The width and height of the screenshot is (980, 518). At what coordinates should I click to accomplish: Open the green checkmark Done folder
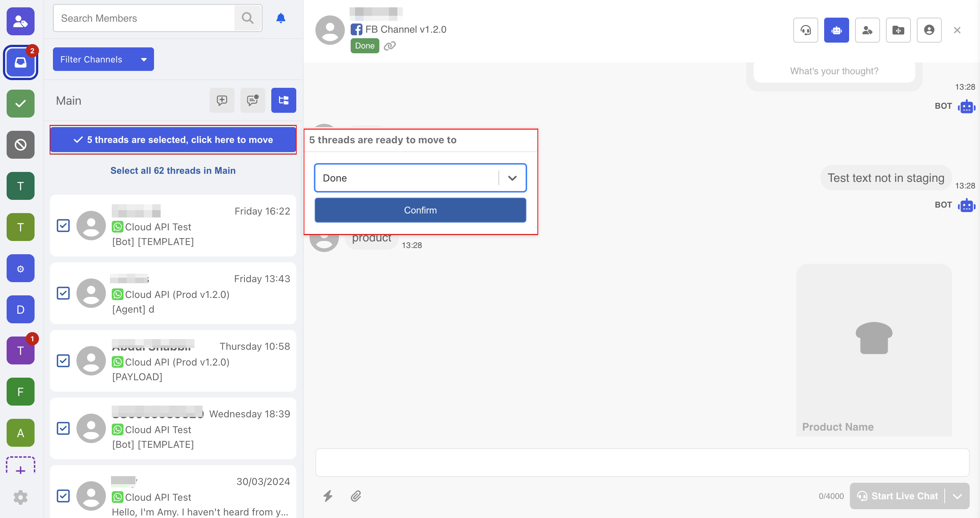(21, 104)
